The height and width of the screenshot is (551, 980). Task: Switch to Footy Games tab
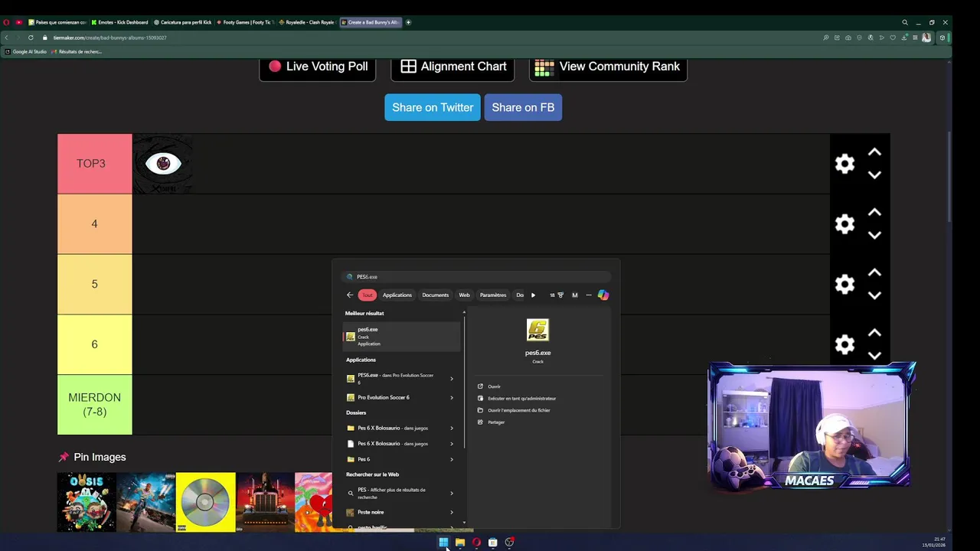pos(244,22)
